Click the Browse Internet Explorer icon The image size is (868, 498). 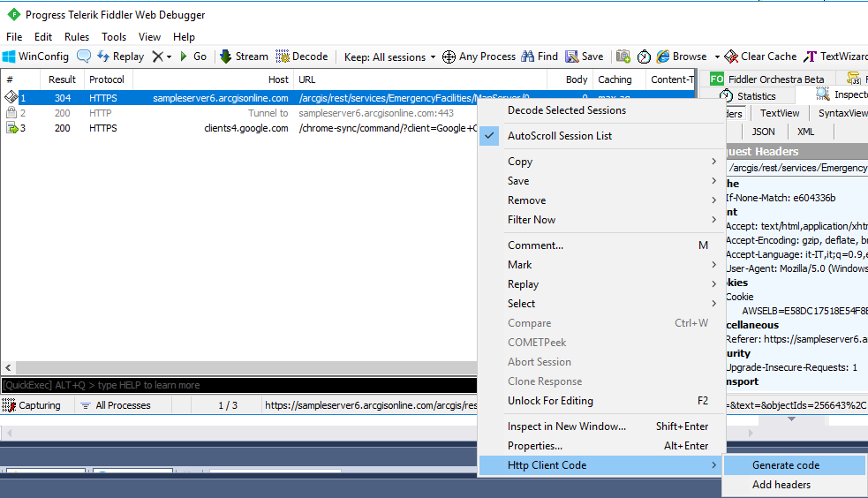coord(662,57)
